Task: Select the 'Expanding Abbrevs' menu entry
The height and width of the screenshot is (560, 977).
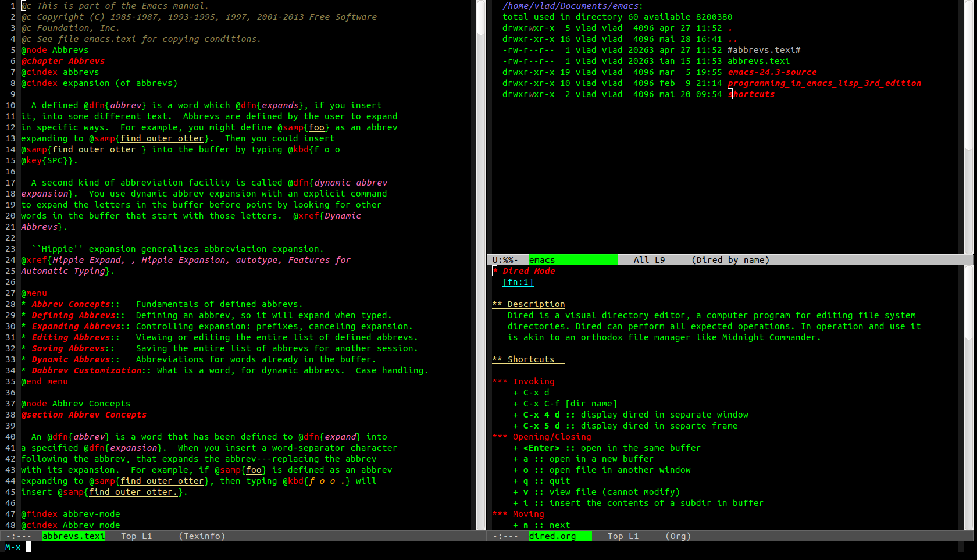Action: 76,326
